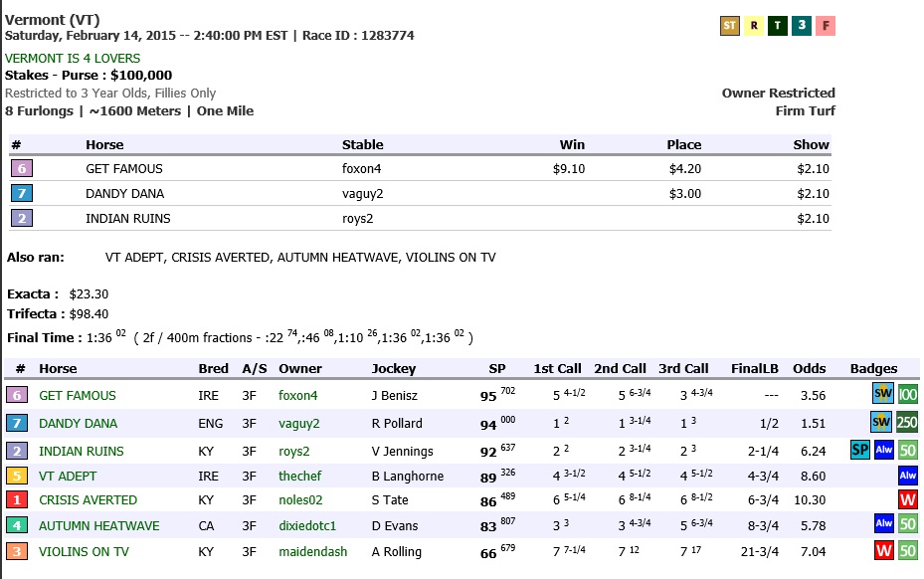Screen dimensions: 924x579
Task: Open owner vaguy2 profile link
Action: (x=298, y=424)
